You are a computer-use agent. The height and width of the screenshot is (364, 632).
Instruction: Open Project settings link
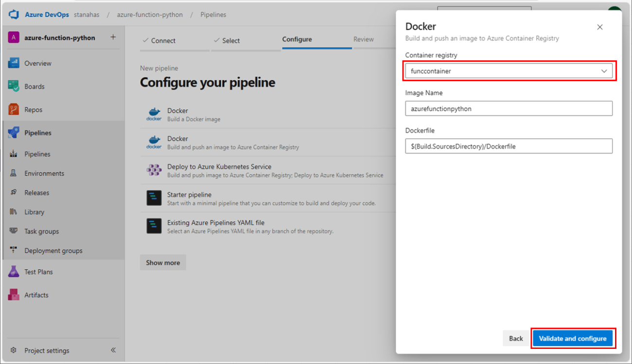point(47,350)
